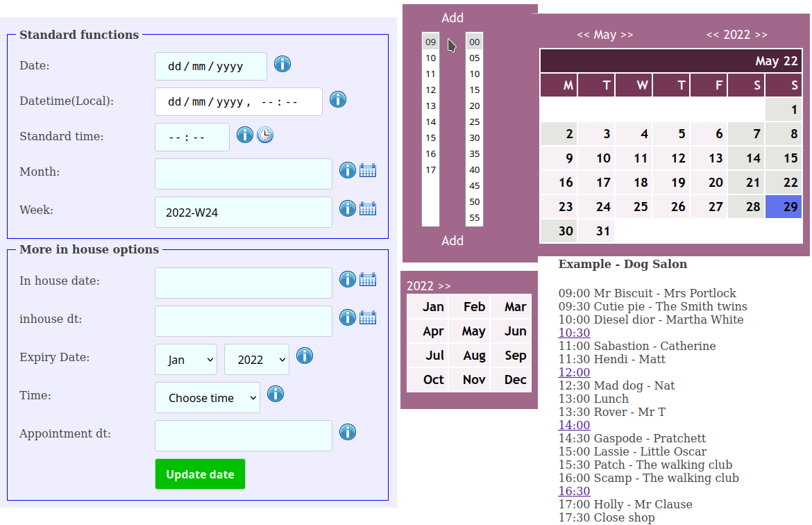
Task: Select day 24 in the May calendar
Action: point(596,207)
